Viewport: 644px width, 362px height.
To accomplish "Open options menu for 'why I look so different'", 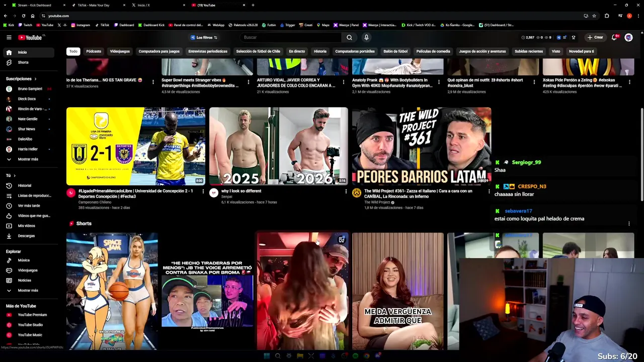I will pos(346,191).
